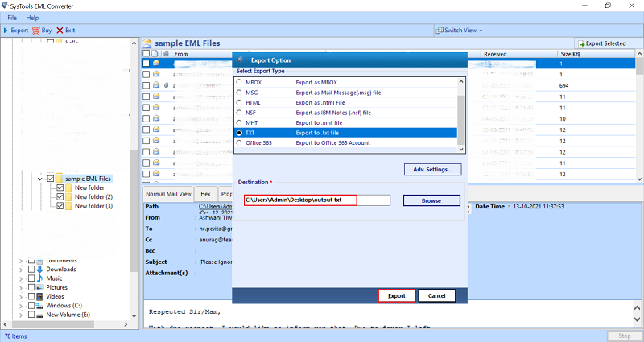
Task: Click the Downloads folder icon in tree
Action: point(39,270)
